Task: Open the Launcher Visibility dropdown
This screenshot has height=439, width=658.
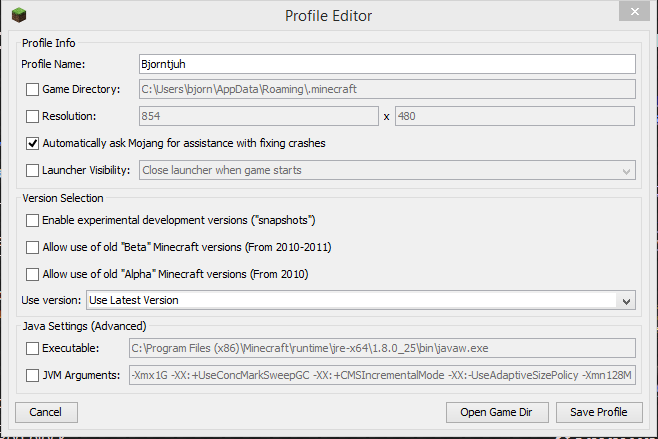Action: pos(387,170)
